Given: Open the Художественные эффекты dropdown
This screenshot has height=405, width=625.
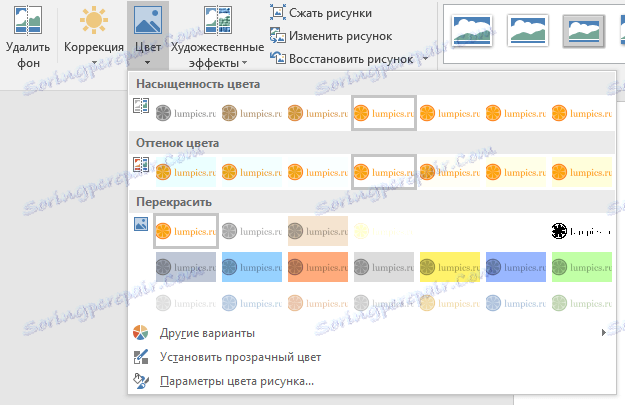Looking at the screenshot, I should (x=217, y=37).
